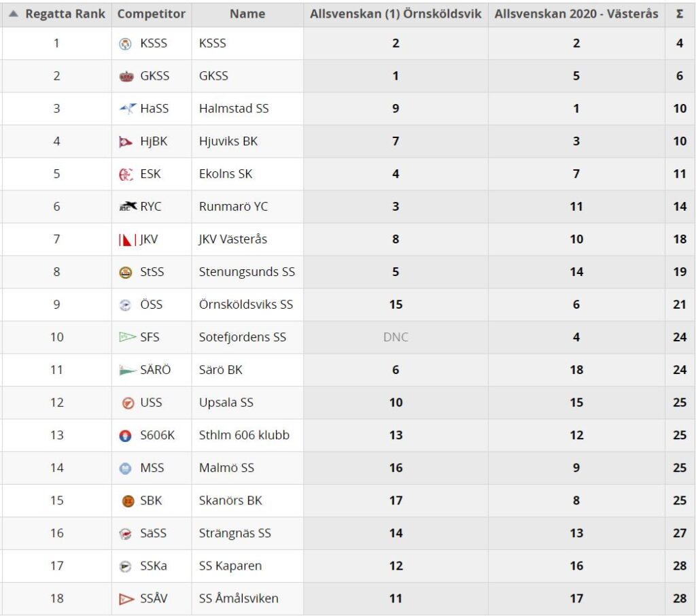This screenshot has width=696, height=616.
Task: Sort by the Competitor column header
Action: click(x=152, y=14)
